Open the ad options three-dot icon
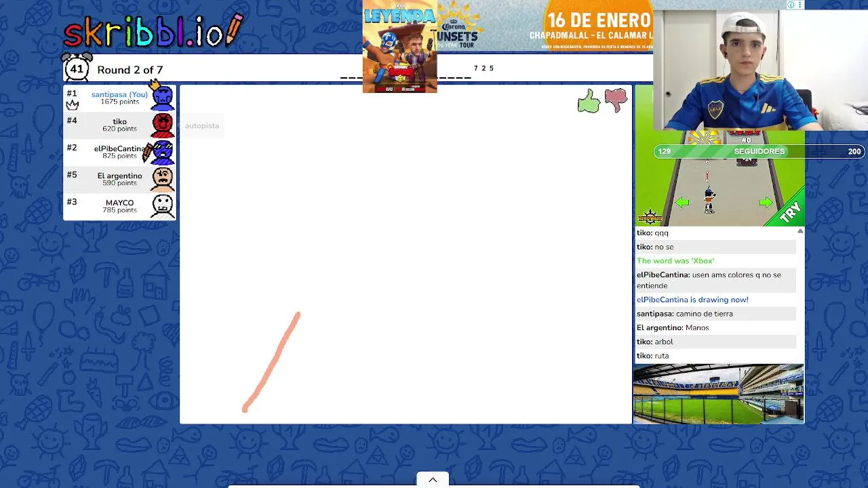The width and height of the screenshot is (868, 488). coord(800,5)
